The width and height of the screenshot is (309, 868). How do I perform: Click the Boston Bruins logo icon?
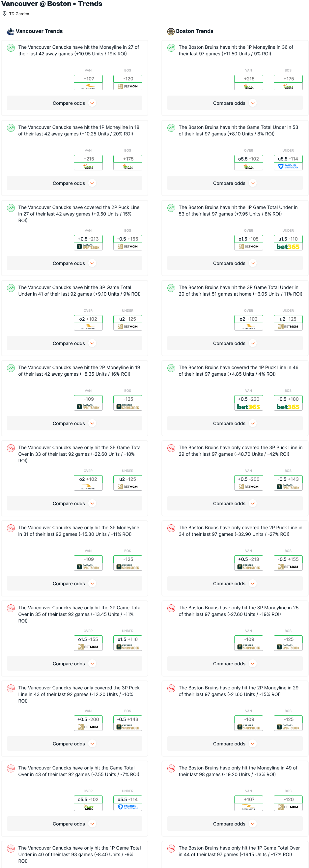tap(171, 31)
